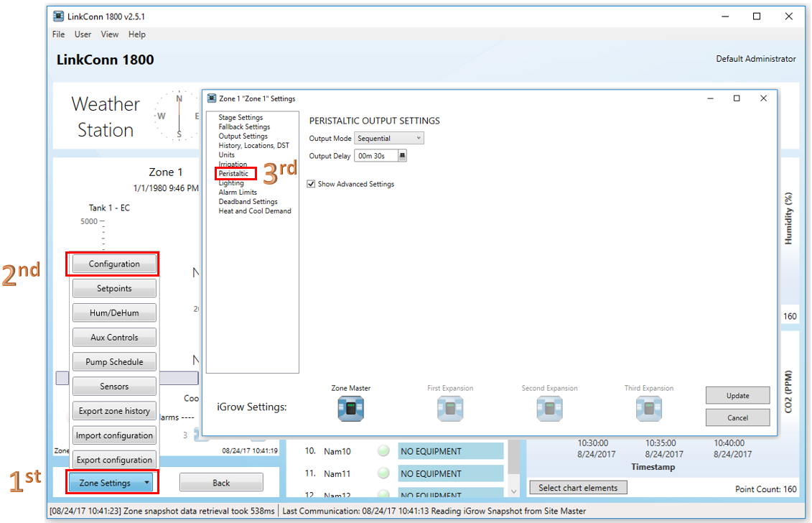This screenshot has height=523, width=812.
Task: Select the First Expansion device icon
Action: 450,409
